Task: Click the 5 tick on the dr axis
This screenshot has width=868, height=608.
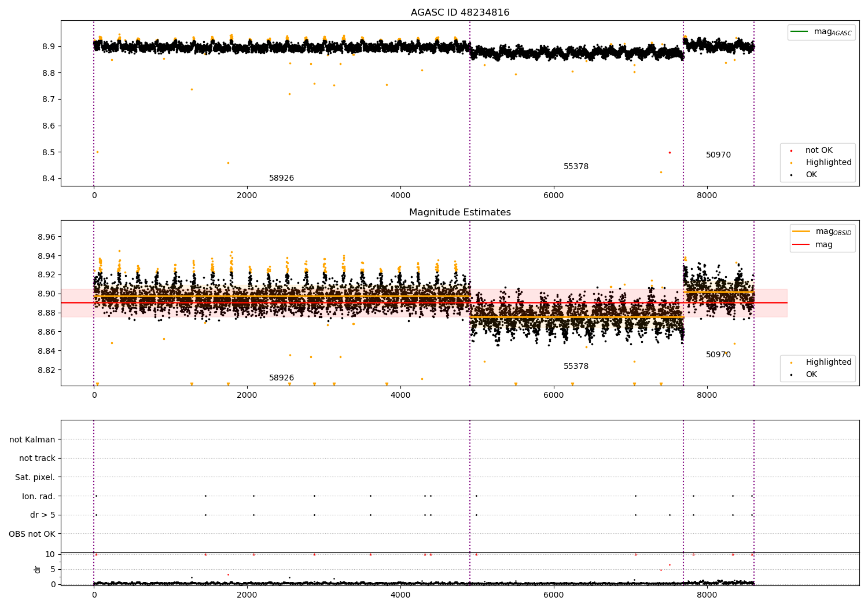Action: tap(53, 569)
